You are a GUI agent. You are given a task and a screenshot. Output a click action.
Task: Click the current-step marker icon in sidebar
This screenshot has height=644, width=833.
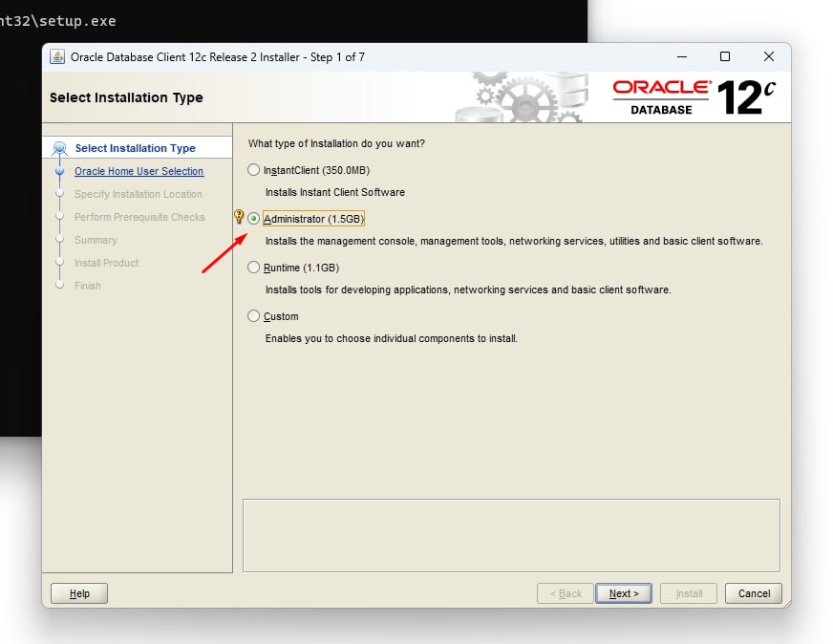pyautogui.click(x=59, y=148)
